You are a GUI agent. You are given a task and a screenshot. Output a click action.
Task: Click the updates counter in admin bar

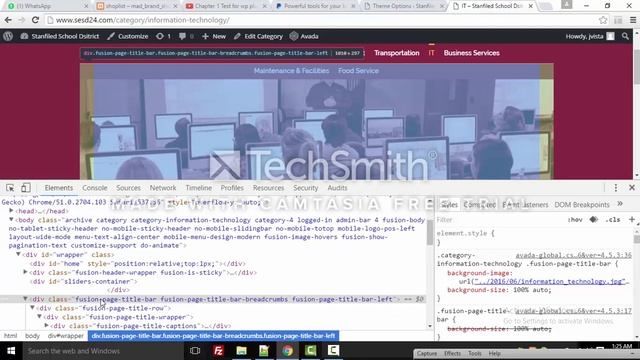tap(163, 36)
